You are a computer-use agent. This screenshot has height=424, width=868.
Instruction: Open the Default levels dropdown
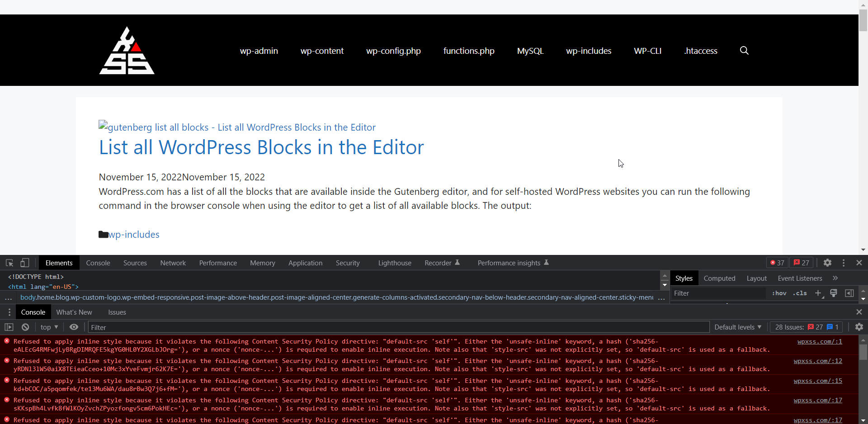coord(738,327)
